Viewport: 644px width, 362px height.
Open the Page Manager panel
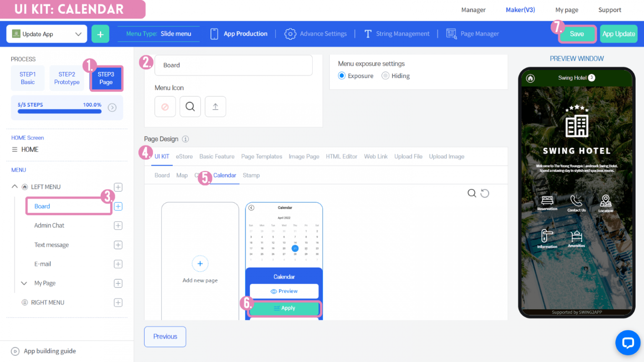tap(473, 34)
